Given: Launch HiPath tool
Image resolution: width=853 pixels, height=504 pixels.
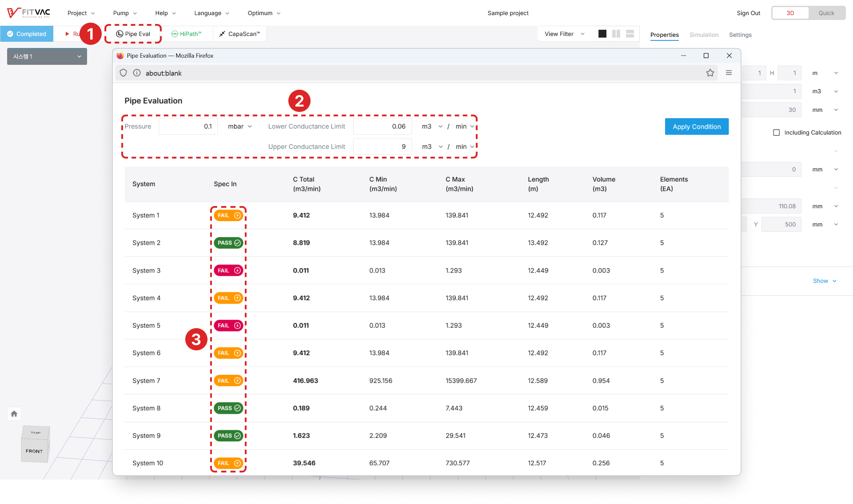Looking at the screenshot, I should tap(187, 34).
